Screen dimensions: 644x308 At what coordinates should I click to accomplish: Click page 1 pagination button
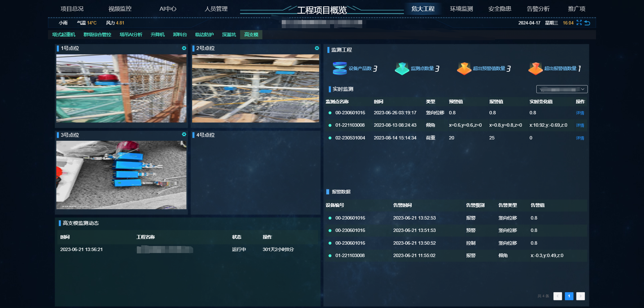(x=569, y=296)
